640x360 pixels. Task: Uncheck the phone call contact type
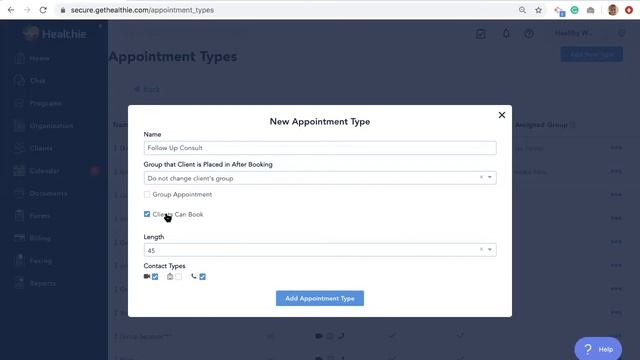point(202,277)
